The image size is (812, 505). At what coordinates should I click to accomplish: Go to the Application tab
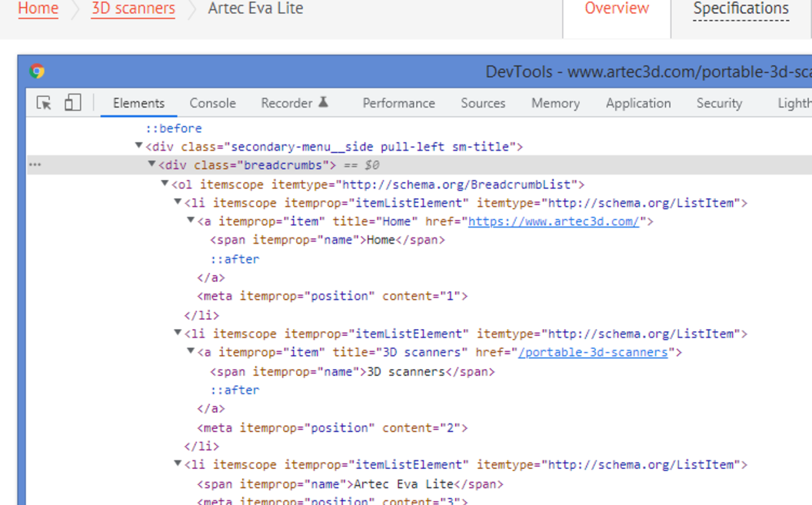637,103
